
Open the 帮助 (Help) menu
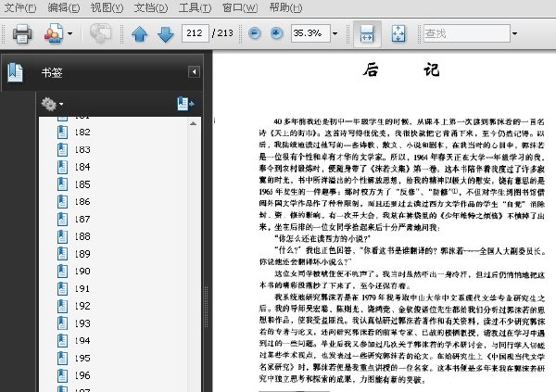pos(285,7)
